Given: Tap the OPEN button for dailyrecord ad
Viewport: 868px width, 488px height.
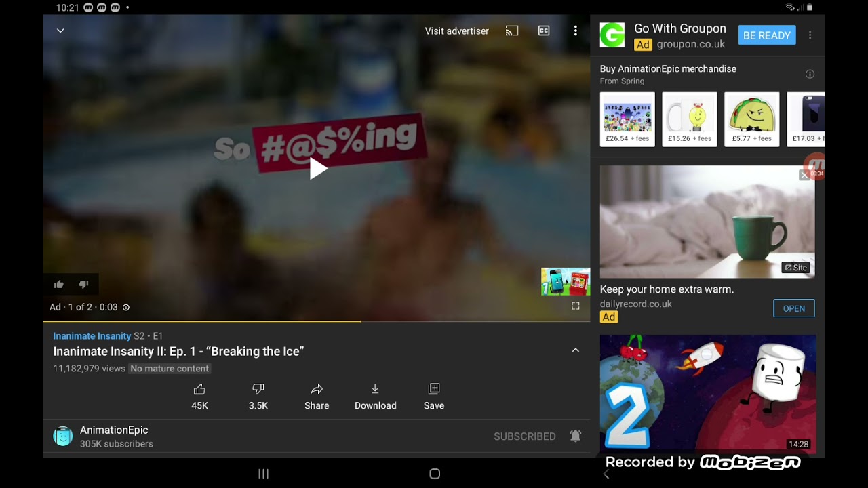Looking at the screenshot, I should coord(793,308).
